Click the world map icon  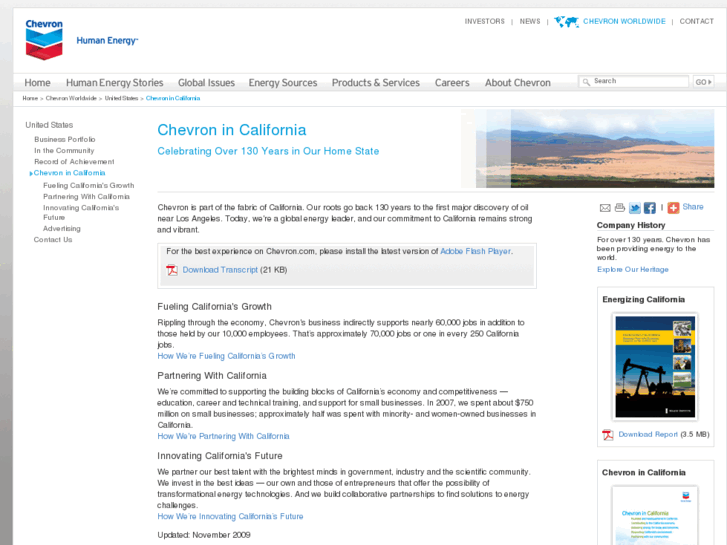click(x=567, y=21)
